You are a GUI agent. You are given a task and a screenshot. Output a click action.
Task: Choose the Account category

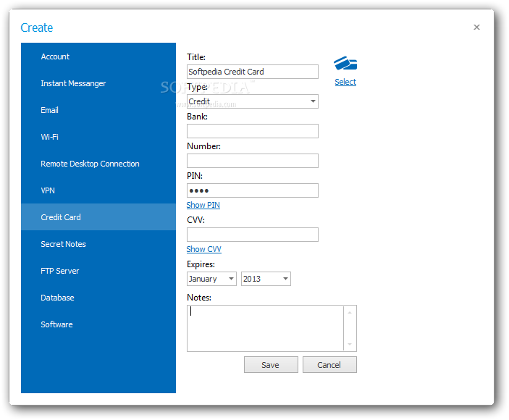[98, 56]
